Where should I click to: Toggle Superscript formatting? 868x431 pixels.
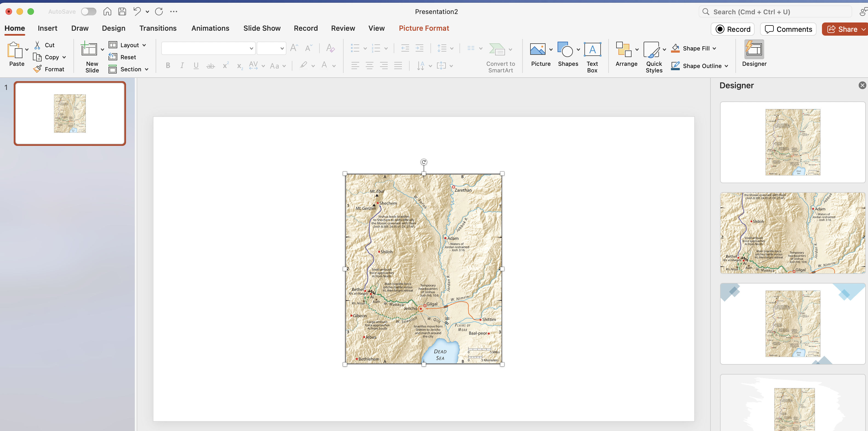[x=225, y=66]
